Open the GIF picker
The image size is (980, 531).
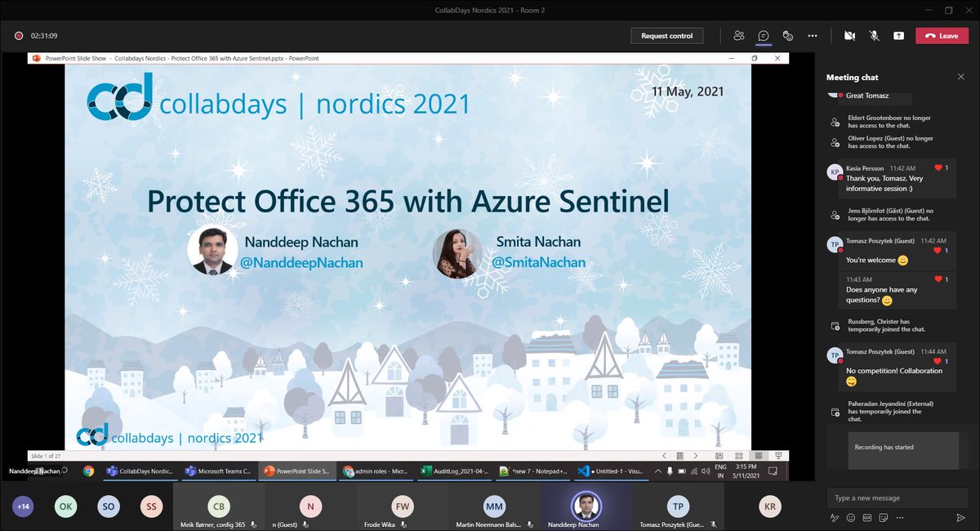[866, 518]
